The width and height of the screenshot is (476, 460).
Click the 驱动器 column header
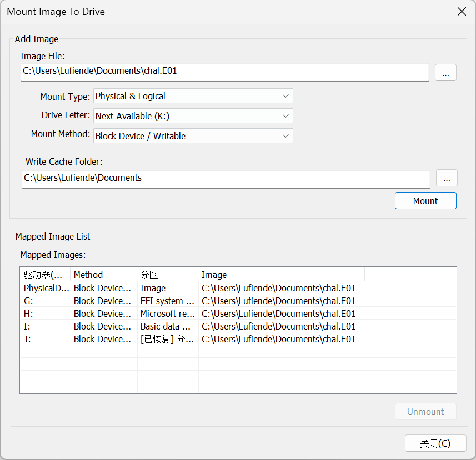[x=46, y=275]
